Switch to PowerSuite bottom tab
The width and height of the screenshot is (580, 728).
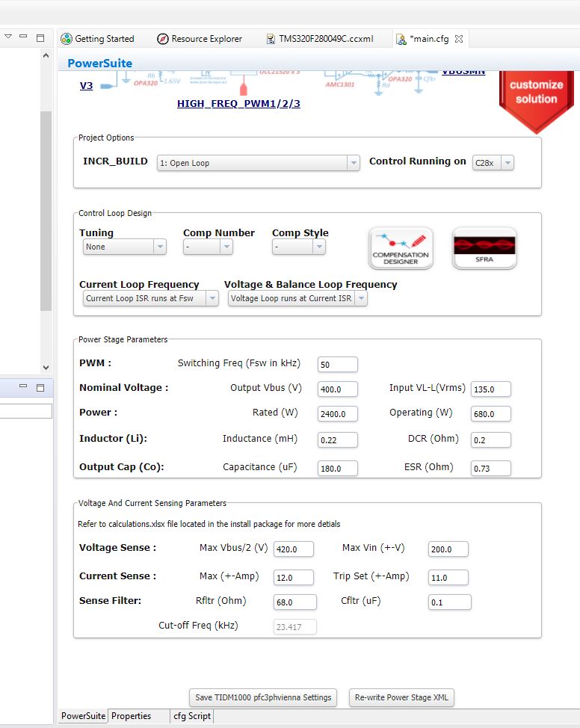pos(83,716)
